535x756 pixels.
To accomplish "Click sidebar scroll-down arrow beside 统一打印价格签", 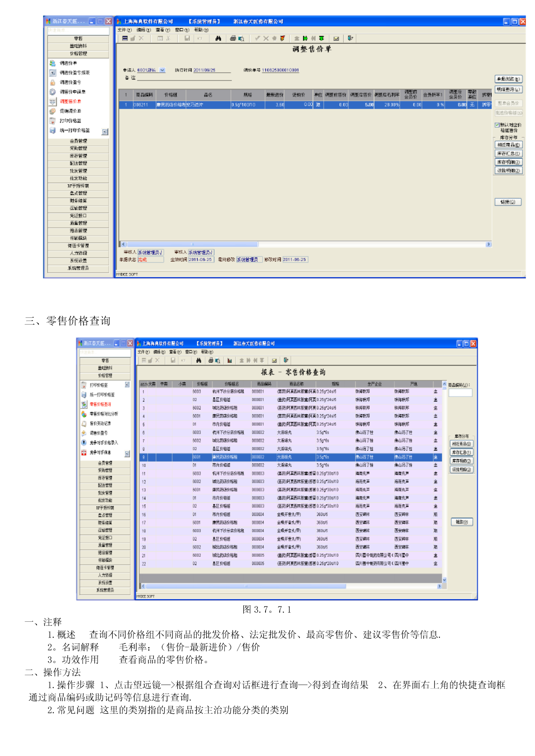I will pyautogui.click(x=105, y=132).
